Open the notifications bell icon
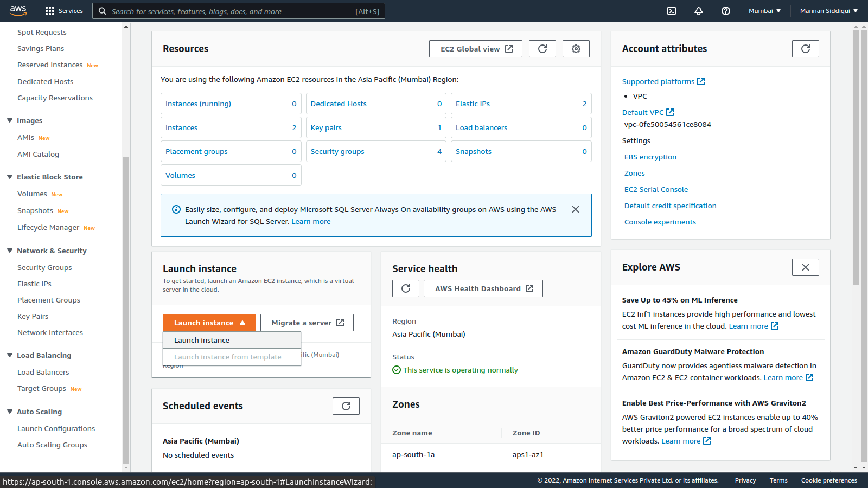The width and height of the screenshot is (868, 488). pos(699,10)
